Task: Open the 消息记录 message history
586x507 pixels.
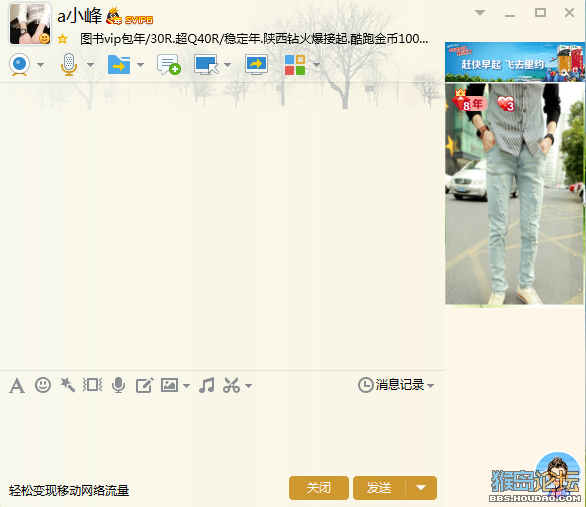Action: pyautogui.click(x=396, y=385)
